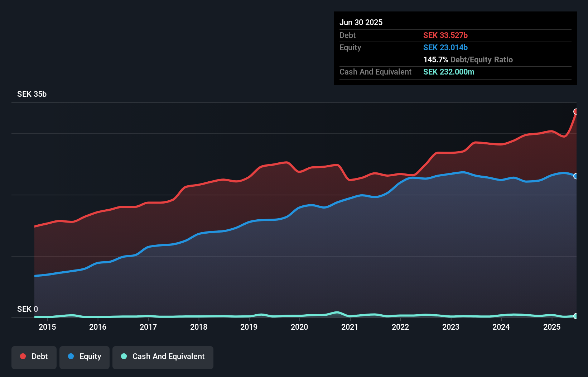Click the 145.7% Debt/Equity Ratio text
Image resolution: width=588 pixels, height=377 pixels.
tap(468, 59)
